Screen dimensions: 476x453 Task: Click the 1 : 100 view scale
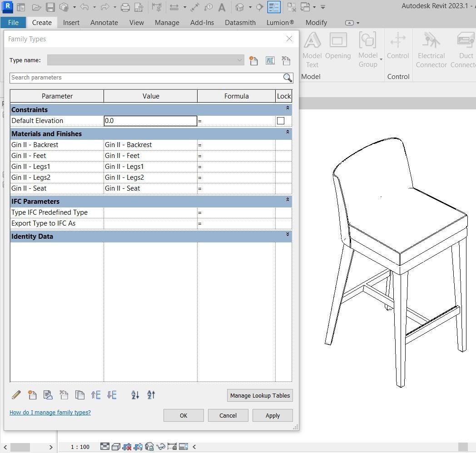[80, 447]
